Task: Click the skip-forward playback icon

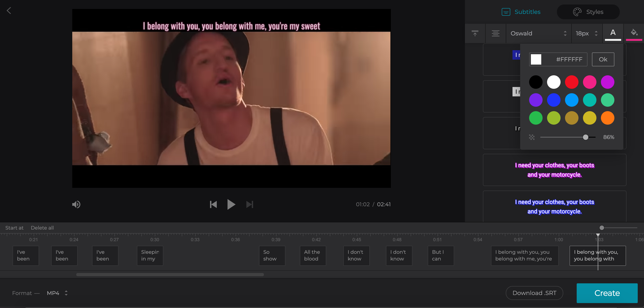Action: 249,204
